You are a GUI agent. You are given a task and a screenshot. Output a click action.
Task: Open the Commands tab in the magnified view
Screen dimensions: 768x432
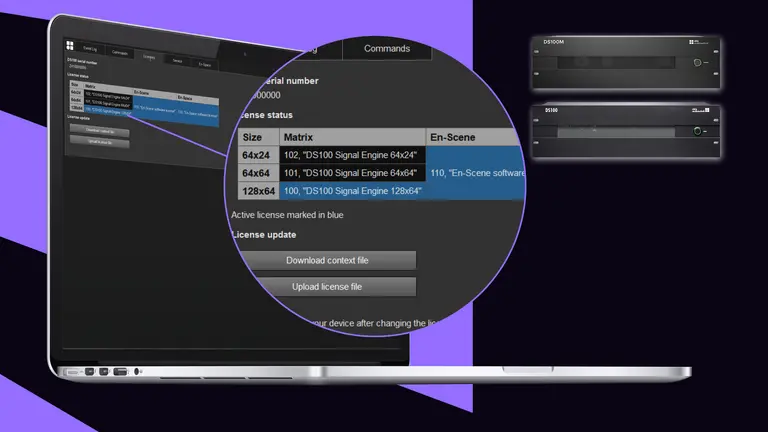click(x=386, y=48)
